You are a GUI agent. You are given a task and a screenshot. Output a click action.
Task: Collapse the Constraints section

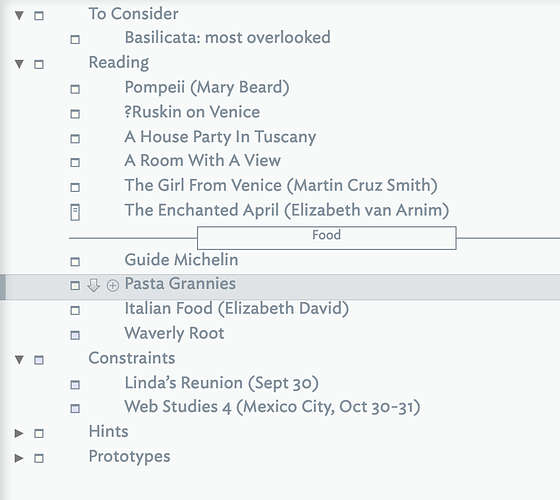tap(19, 360)
